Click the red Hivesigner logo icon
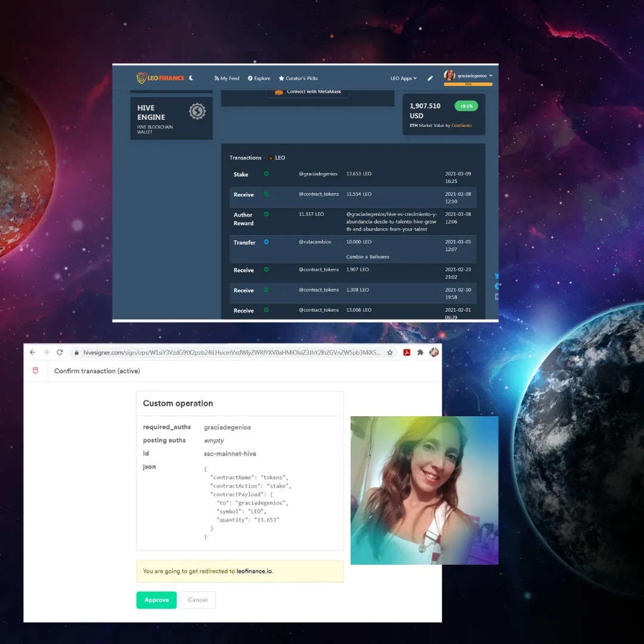The image size is (644, 644). coord(36,371)
